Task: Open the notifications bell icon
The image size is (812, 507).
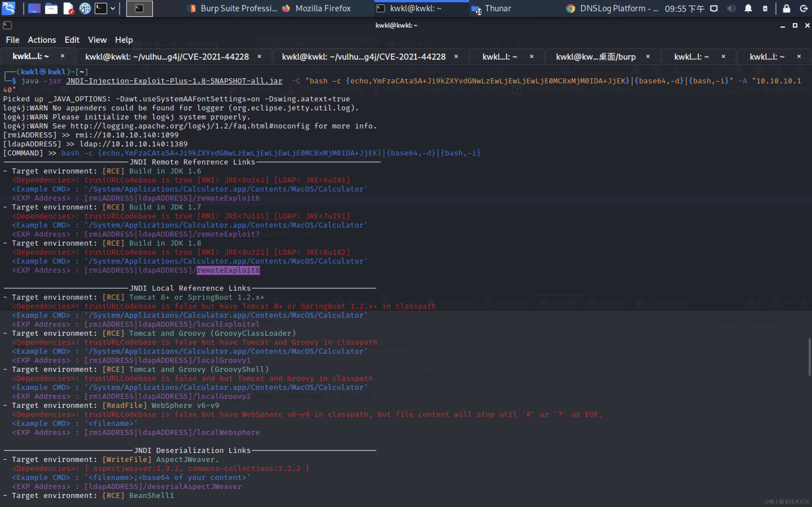Action: (748, 8)
